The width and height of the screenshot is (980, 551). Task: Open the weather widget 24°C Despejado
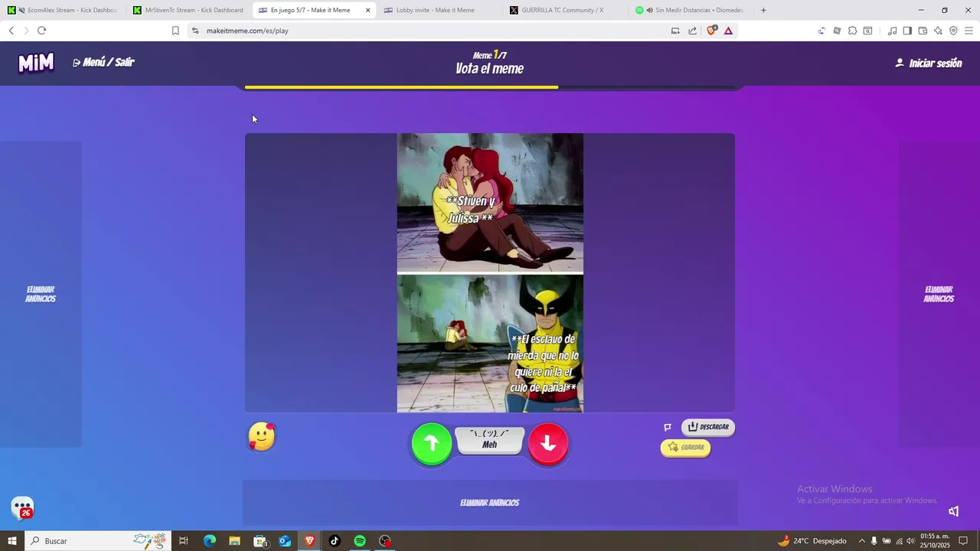[x=812, y=541]
